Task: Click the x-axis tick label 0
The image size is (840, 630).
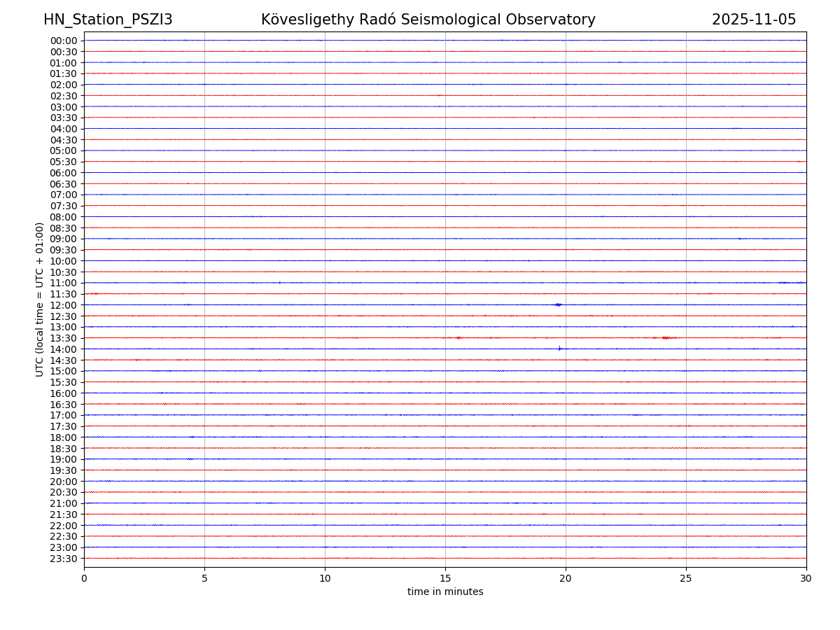Action: click(x=84, y=578)
